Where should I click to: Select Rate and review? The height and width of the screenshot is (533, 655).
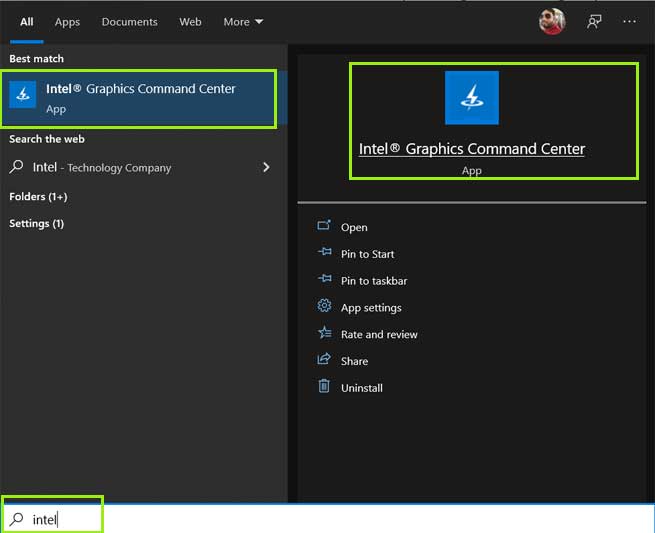(379, 335)
